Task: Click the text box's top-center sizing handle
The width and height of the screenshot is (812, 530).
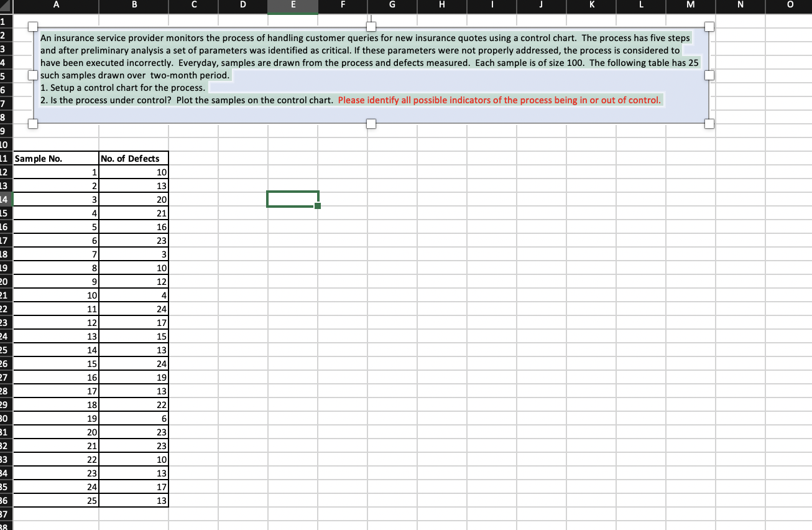Action: [x=372, y=27]
